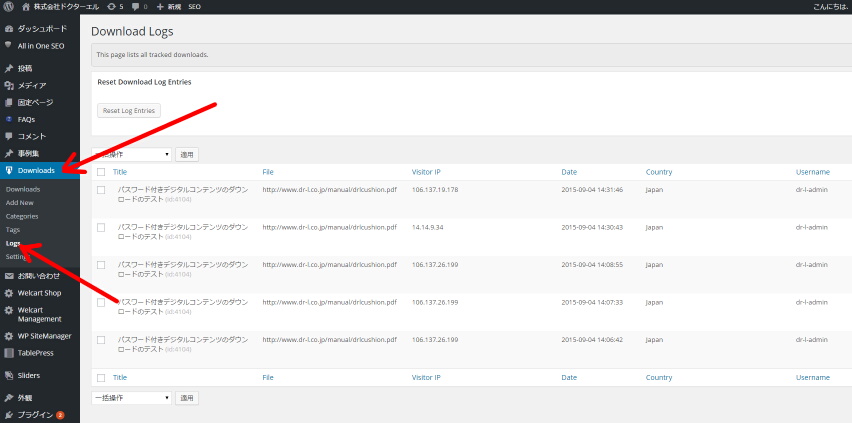Click the 外観 appearance brush icon

point(9,398)
